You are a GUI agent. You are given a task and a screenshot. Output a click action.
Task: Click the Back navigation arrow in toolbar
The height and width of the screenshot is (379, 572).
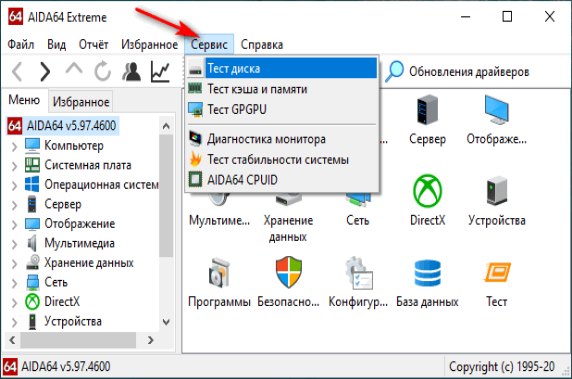pyautogui.click(x=18, y=71)
